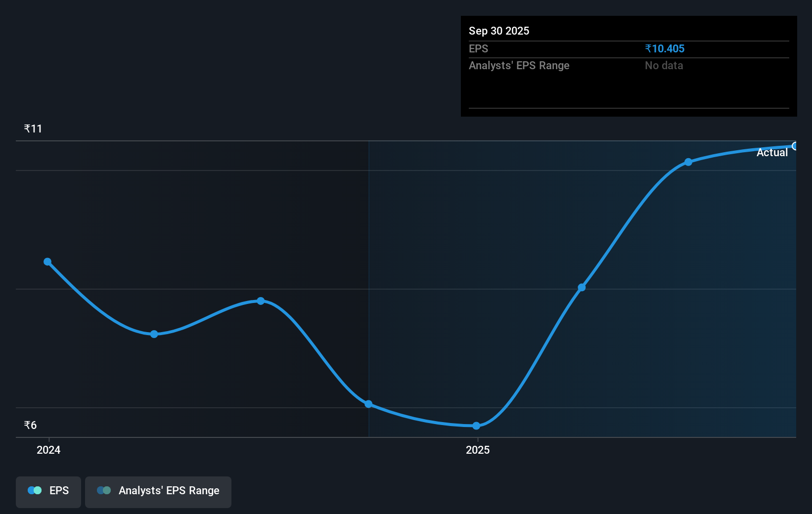This screenshot has width=812, height=514.
Task: Click the 'Sep 30 2025' tooltip date
Action: [x=499, y=31]
